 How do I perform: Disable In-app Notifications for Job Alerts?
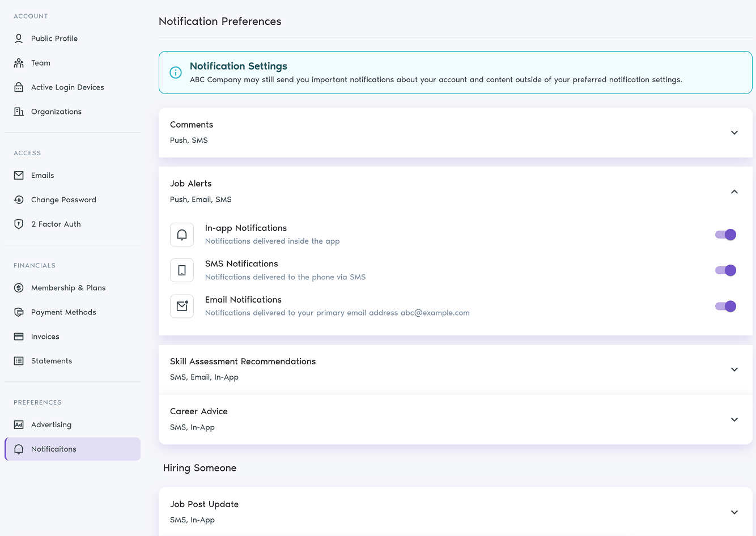(725, 234)
